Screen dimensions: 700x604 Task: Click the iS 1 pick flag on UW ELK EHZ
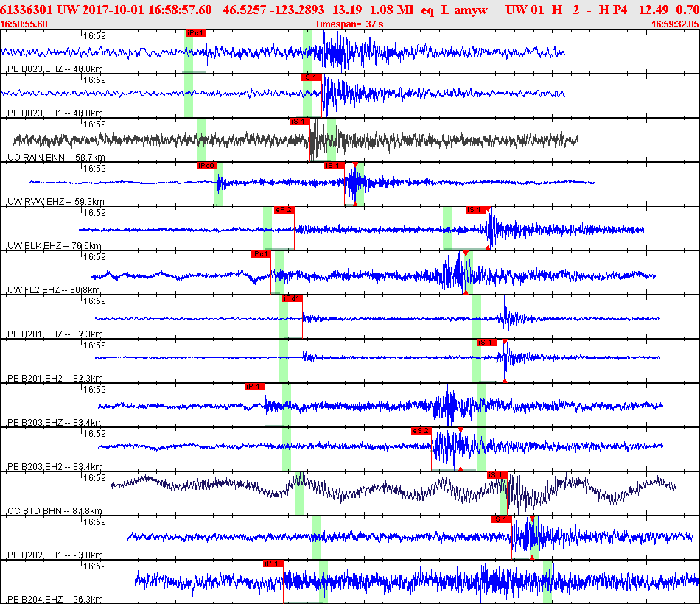pos(476,210)
